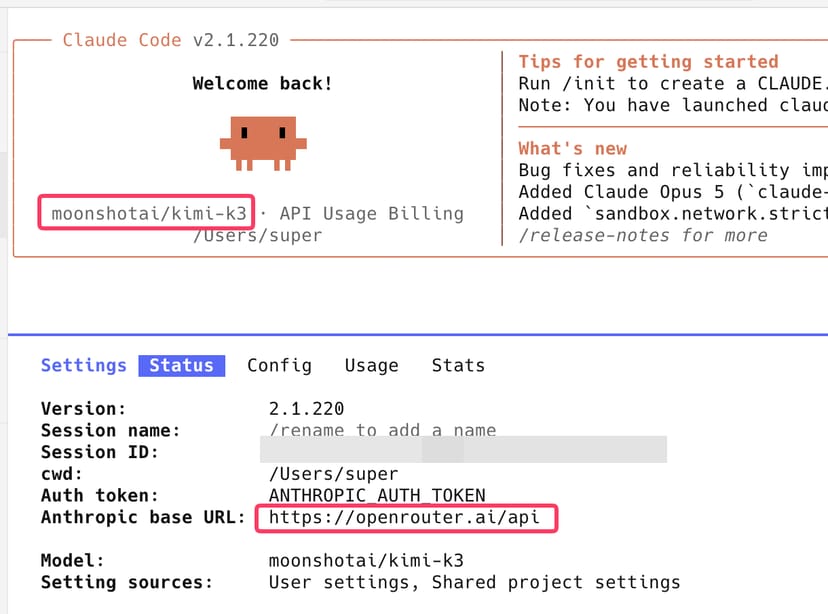Screen dimensions: 828x614
Task: Click the Version value 2.1.220
Action: pyautogui.click(x=306, y=409)
